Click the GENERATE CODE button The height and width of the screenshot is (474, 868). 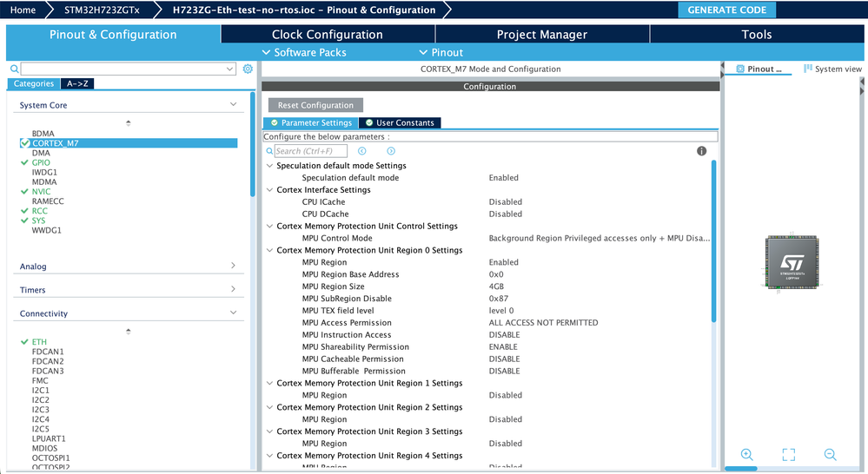[727, 10]
